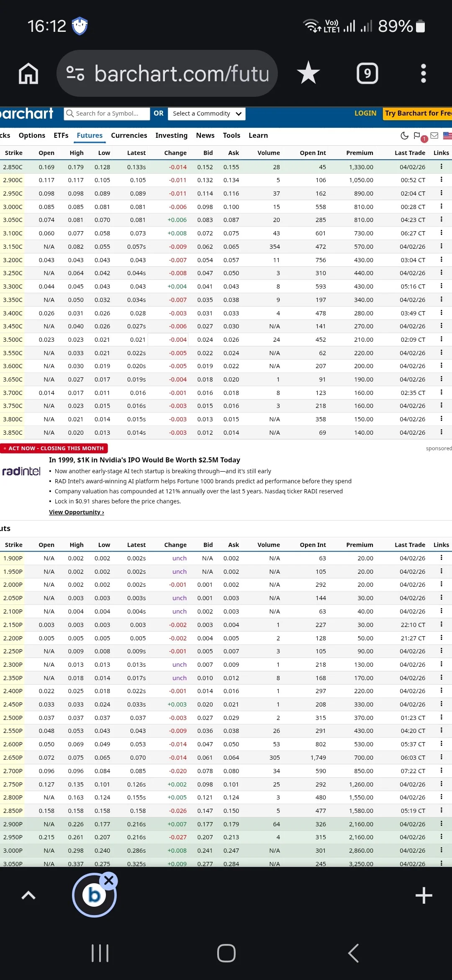Screen dimensions: 452x980
Task: Open links menu for 3.000C row
Action: [441, 206]
